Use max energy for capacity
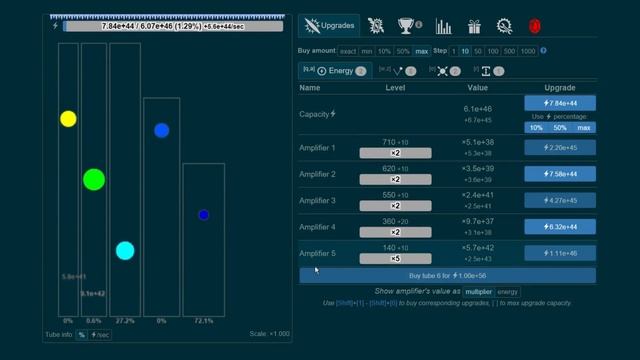 coord(584,128)
